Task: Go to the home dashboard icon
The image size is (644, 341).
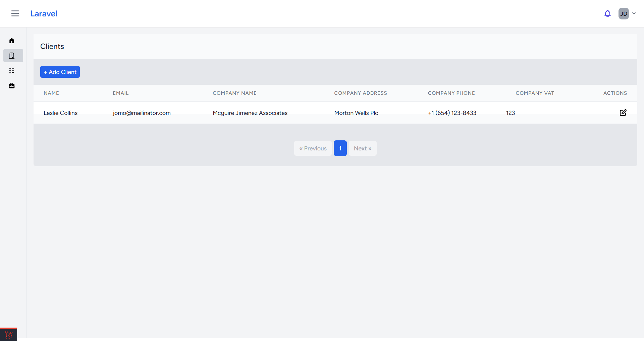Action: pos(12,41)
